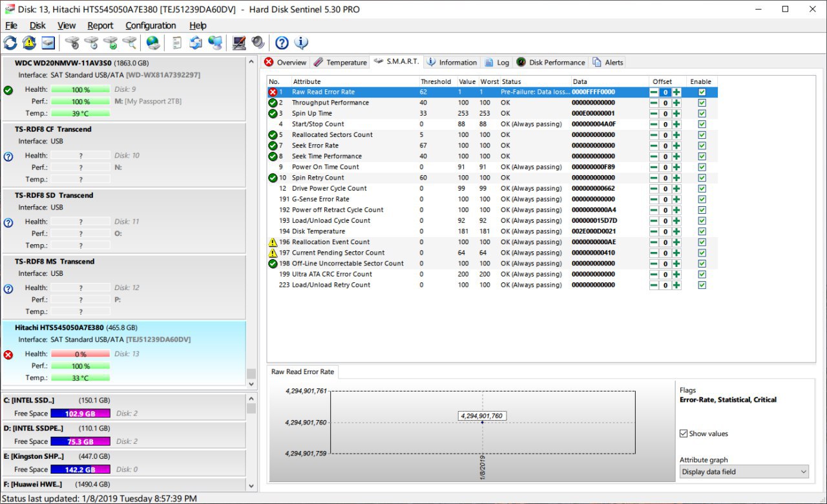Click the C: drive free space bar
Viewport: 827px width, 504px height.
pos(80,414)
